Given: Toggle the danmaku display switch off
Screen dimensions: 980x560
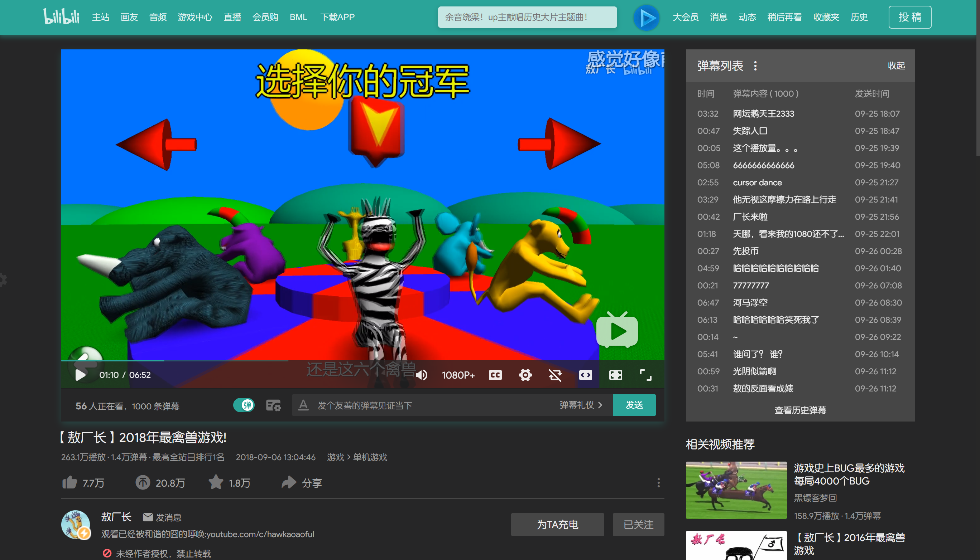Looking at the screenshot, I should tap(244, 405).
